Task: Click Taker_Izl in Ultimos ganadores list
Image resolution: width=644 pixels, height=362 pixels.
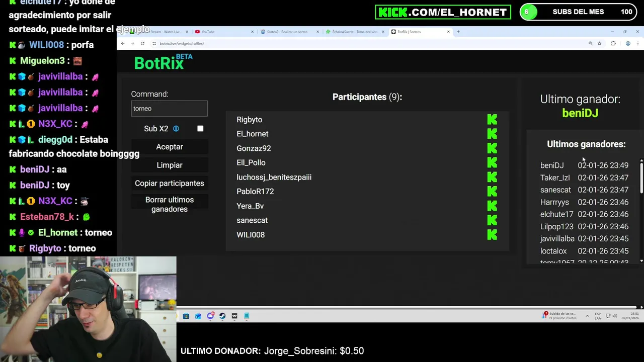Action: click(x=555, y=177)
